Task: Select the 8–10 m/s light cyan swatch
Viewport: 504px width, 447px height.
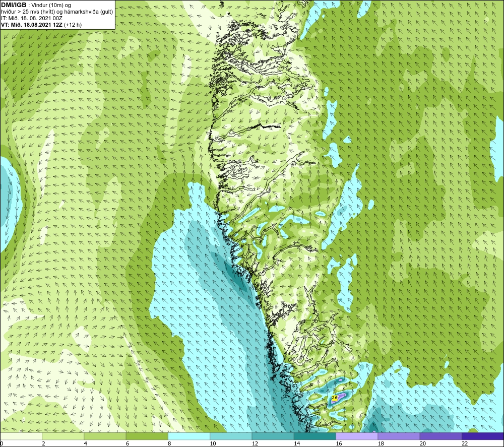Action: click(x=189, y=436)
